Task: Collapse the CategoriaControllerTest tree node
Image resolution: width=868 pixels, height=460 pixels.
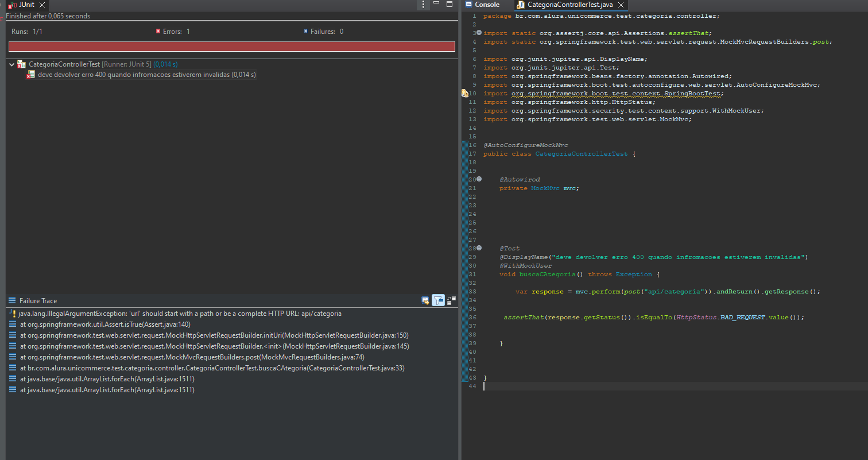Action: click(11, 64)
